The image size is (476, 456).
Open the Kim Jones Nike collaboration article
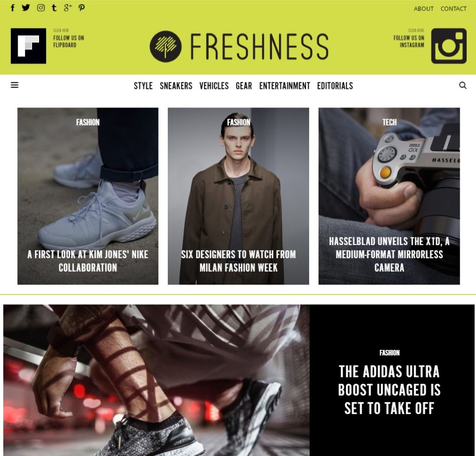[x=88, y=261]
